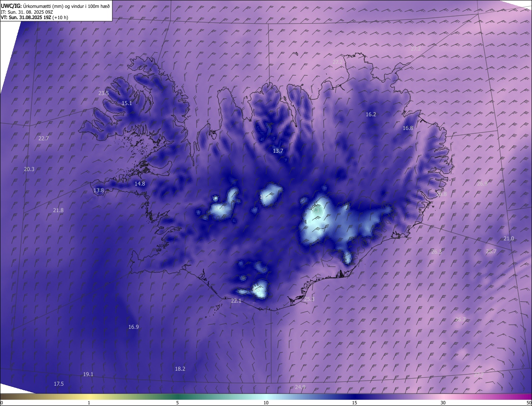Image resolution: width=532 pixels, height=406 pixels.
Task: Select the 27.7 value label
Action: tap(478, 374)
